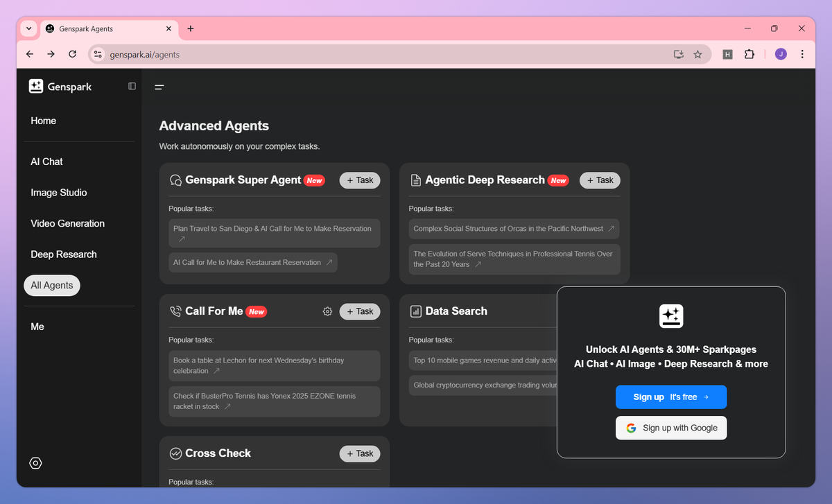Image resolution: width=832 pixels, height=504 pixels.
Task: Open a new browser tab
Action: point(191,28)
